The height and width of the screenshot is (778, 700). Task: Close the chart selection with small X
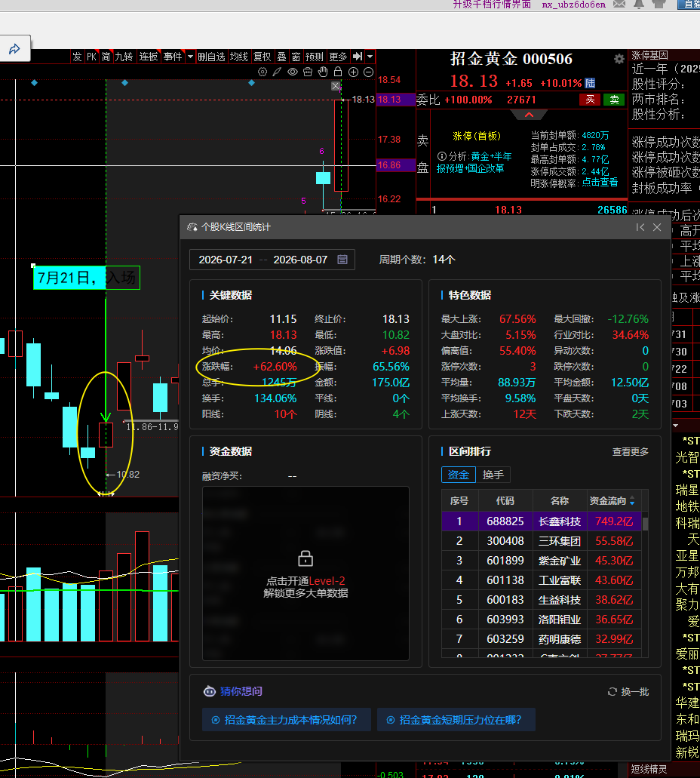[x=336, y=86]
